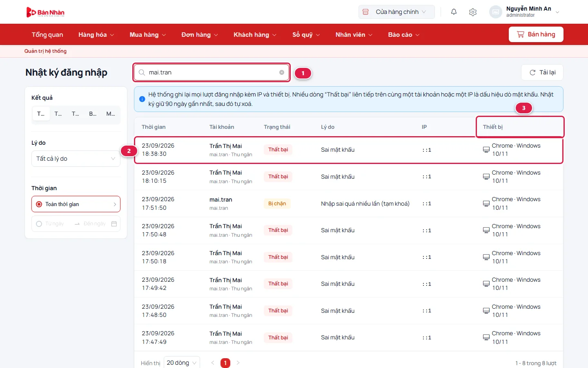Image resolution: width=588 pixels, height=368 pixels.
Task: Click the Đến ngày end date field
Action: click(95, 224)
